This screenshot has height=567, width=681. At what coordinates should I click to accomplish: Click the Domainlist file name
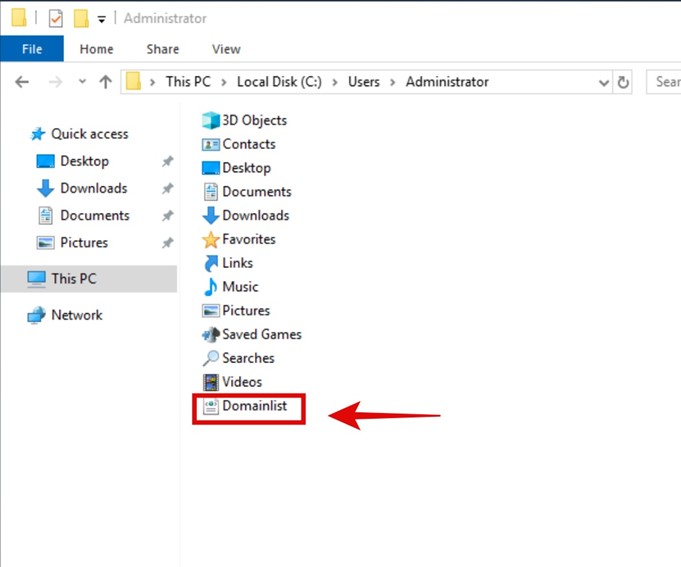[x=255, y=405]
